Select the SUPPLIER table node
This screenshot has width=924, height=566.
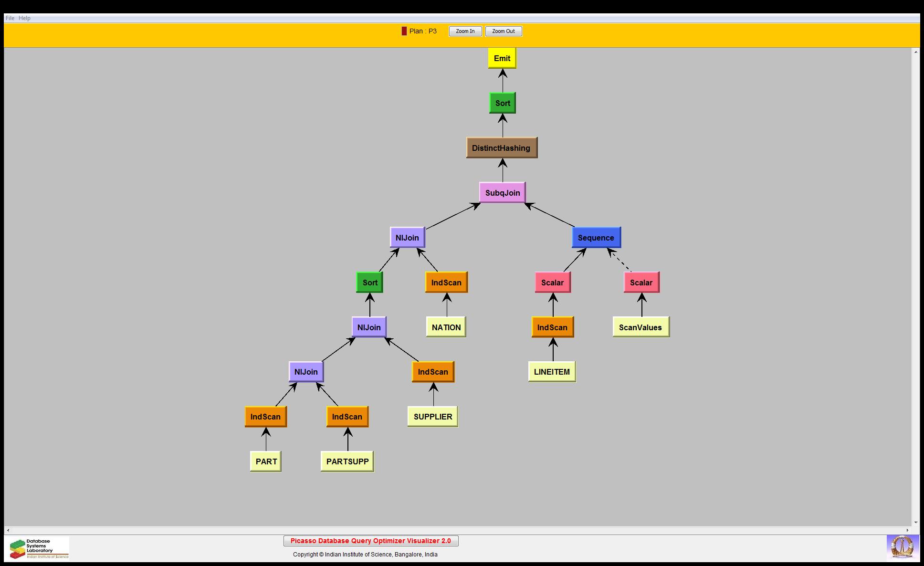coord(432,417)
